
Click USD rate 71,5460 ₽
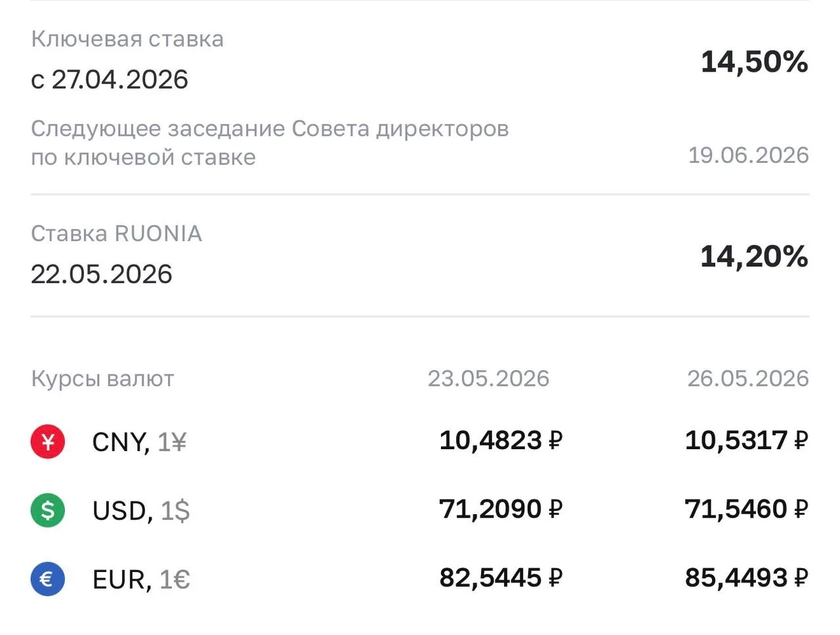click(746, 509)
